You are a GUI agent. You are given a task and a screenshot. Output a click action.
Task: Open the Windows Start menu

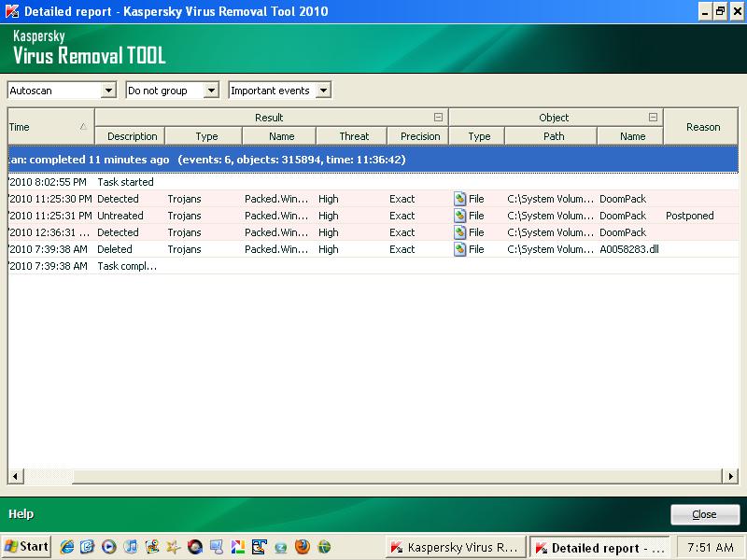[26, 547]
